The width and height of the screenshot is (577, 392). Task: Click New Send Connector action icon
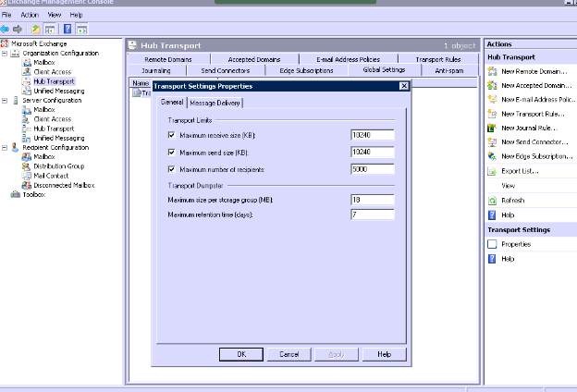click(x=492, y=142)
